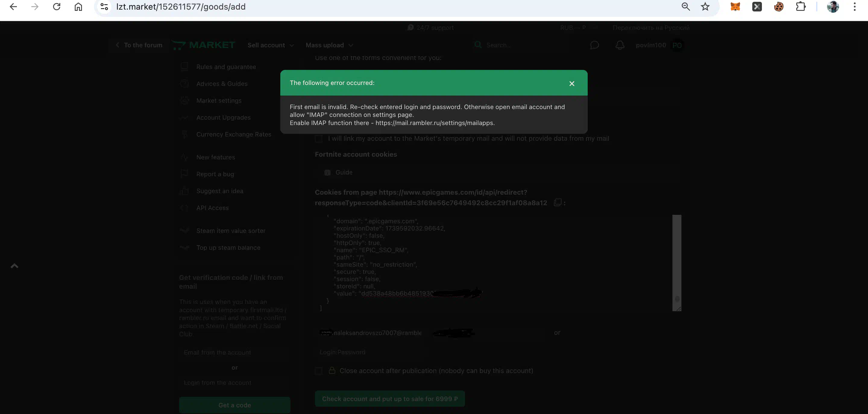Click the lock icon beside Close account

332,370
